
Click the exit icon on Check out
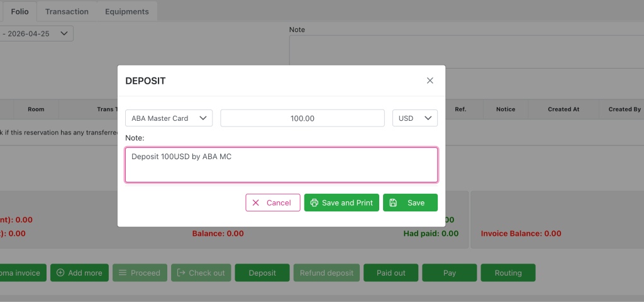click(x=181, y=272)
